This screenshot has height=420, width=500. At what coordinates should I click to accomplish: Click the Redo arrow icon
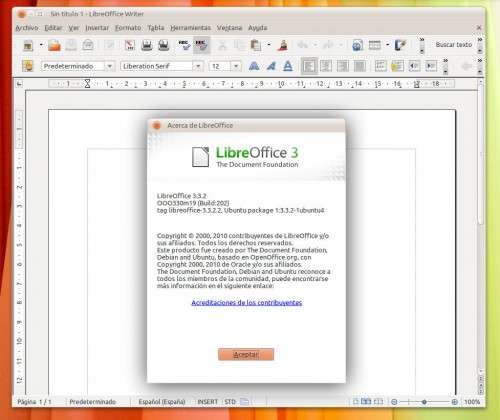click(x=328, y=45)
